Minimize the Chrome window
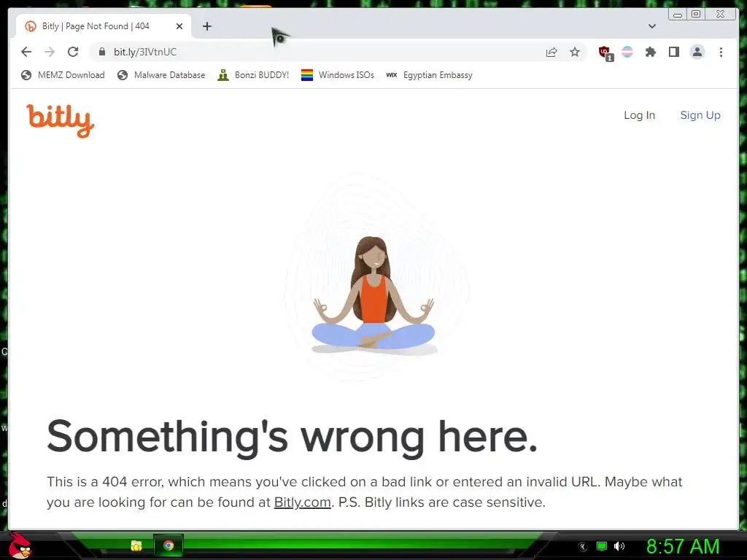 click(678, 15)
